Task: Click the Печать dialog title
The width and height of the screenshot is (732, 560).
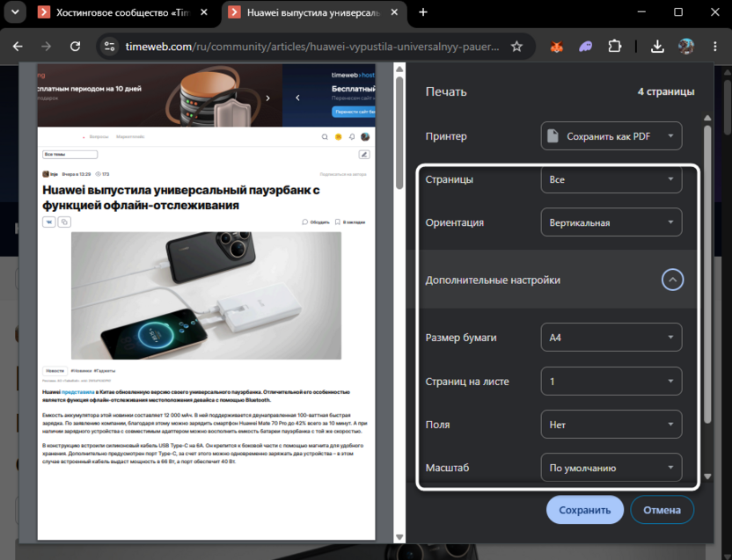Action: [x=446, y=92]
